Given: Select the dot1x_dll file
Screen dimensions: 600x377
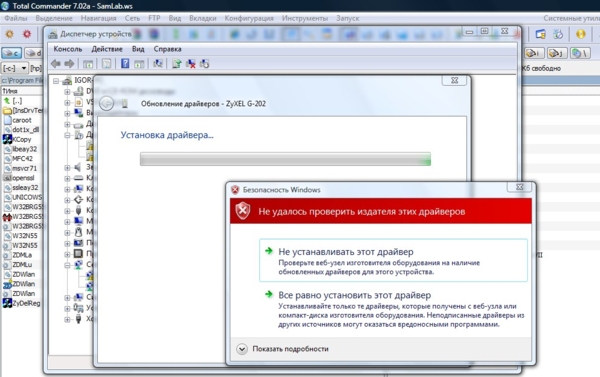Looking at the screenshot, I should (x=22, y=129).
